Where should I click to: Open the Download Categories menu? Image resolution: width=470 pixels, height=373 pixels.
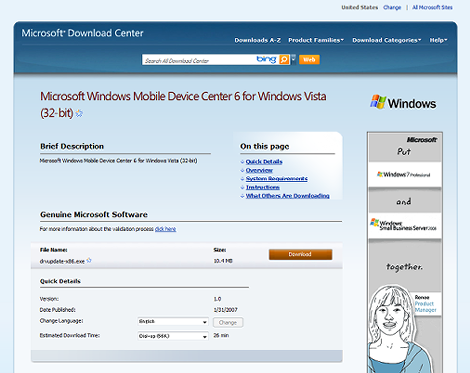(x=387, y=40)
